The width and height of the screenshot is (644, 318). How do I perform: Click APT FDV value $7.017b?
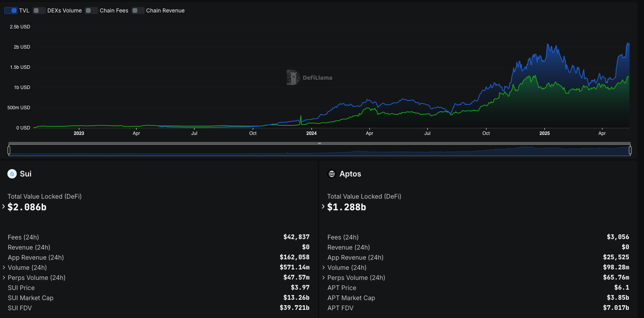[616, 308]
